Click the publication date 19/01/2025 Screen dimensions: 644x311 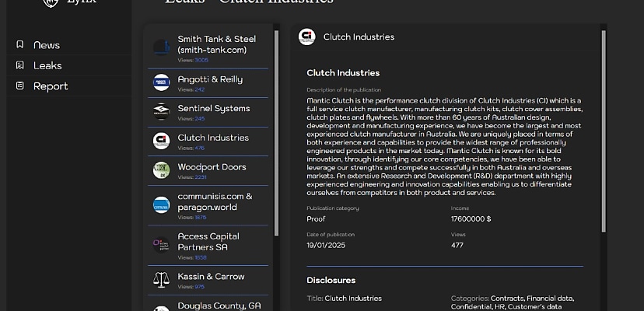(326, 245)
